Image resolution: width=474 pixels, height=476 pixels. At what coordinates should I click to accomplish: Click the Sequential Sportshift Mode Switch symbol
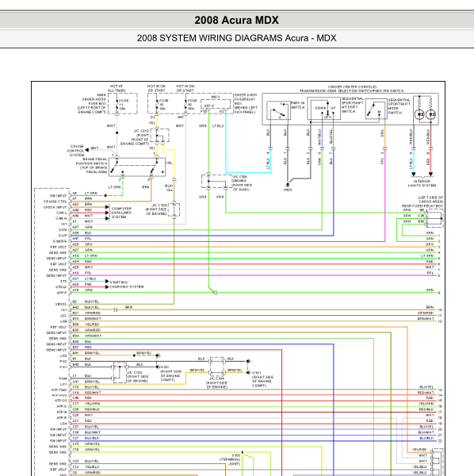coord(376,109)
